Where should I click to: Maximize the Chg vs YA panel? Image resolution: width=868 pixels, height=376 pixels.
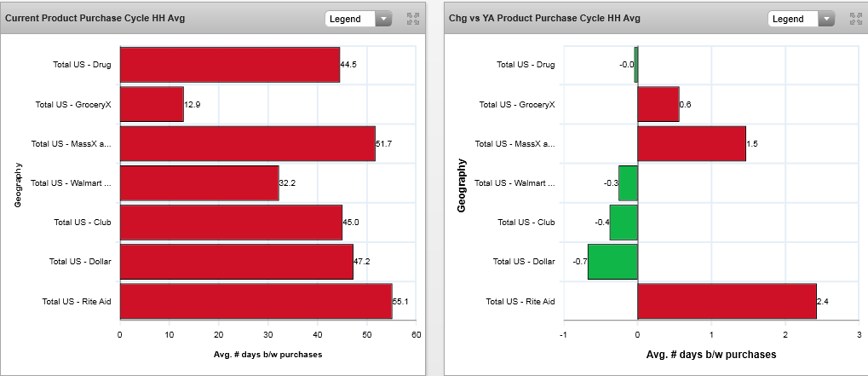click(x=856, y=19)
